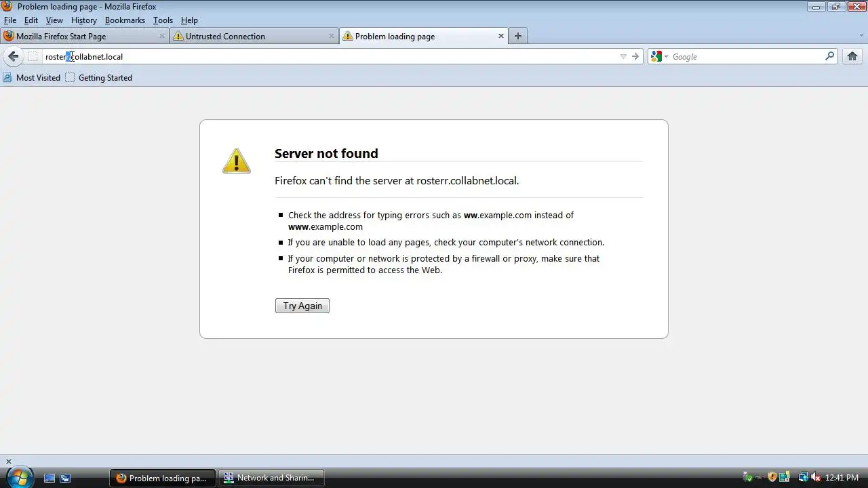The image size is (868, 488).
Task: Close the Problem loading page tab
Action: coord(501,36)
